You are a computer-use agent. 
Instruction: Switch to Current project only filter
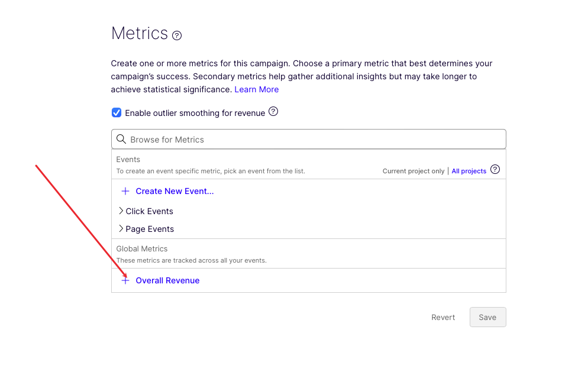[x=413, y=171]
